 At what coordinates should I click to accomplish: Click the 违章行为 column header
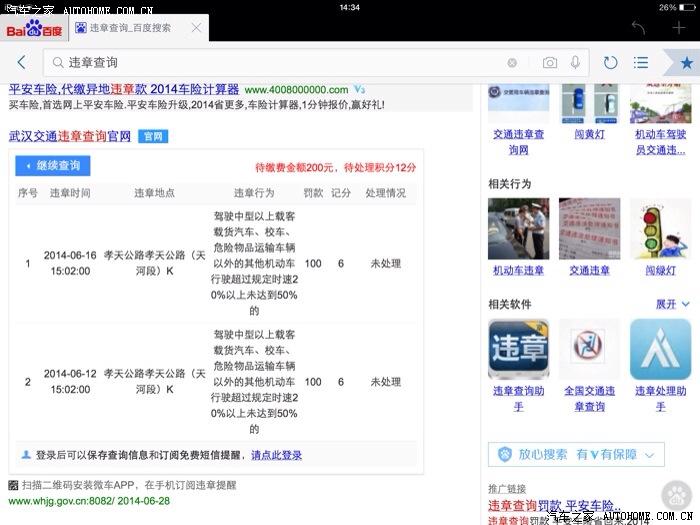[254, 193]
